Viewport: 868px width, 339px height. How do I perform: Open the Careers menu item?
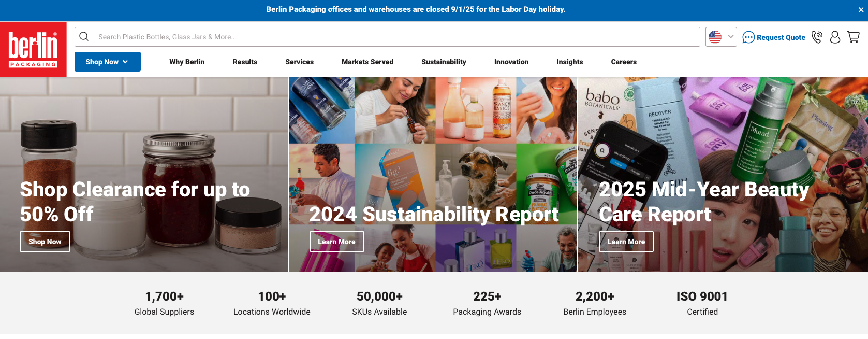coord(624,62)
